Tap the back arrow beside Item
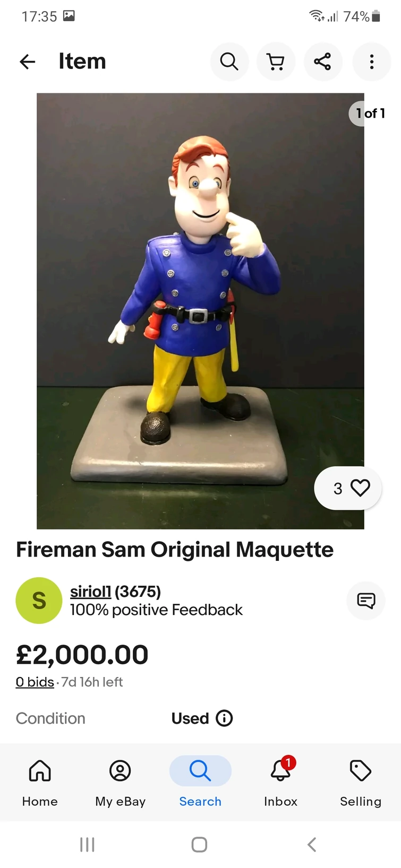The height and width of the screenshot is (868, 401). click(28, 62)
